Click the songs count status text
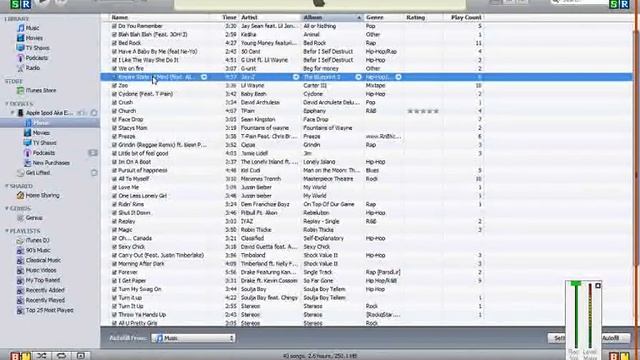This screenshot has height=360, width=640. pos(320,356)
